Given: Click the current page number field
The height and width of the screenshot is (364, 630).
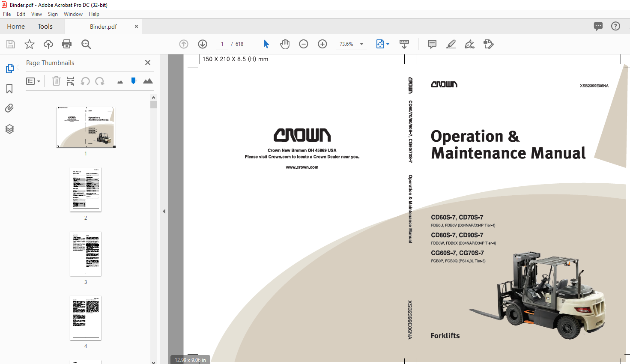Looking at the screenshot, I should [222, 44].
